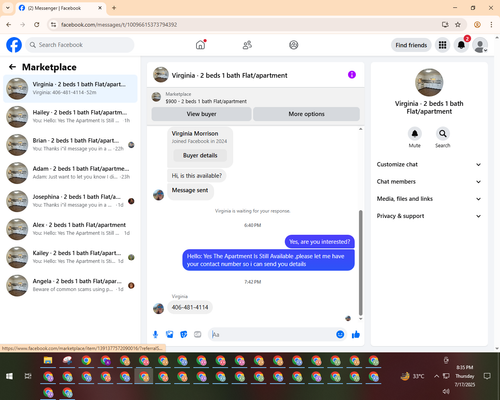This screenshot has height=400, width=500.
Task: Click the 'Hi, is this available?' message
Action: pos(197,176)
